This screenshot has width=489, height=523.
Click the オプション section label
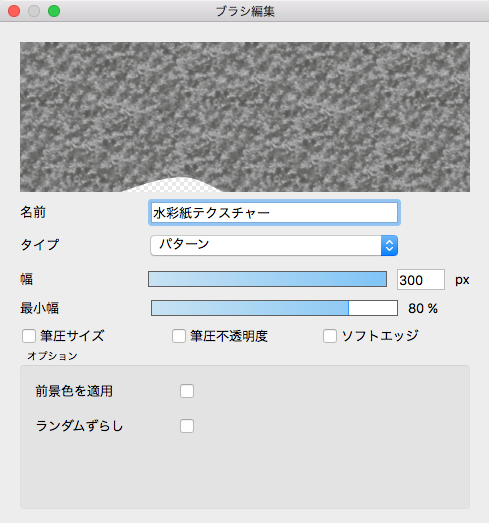coord(52,356)
